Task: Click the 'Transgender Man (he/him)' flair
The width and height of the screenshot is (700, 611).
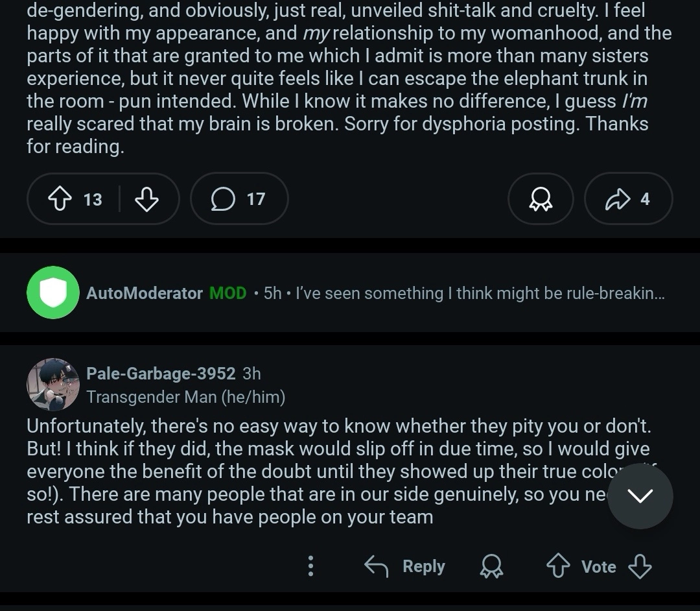Action: tap(186, 397)
